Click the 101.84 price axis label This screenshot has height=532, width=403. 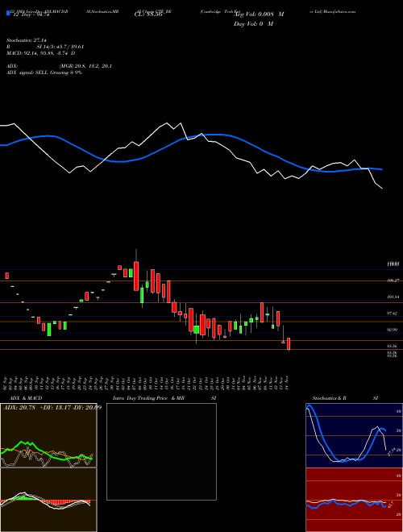393,297
